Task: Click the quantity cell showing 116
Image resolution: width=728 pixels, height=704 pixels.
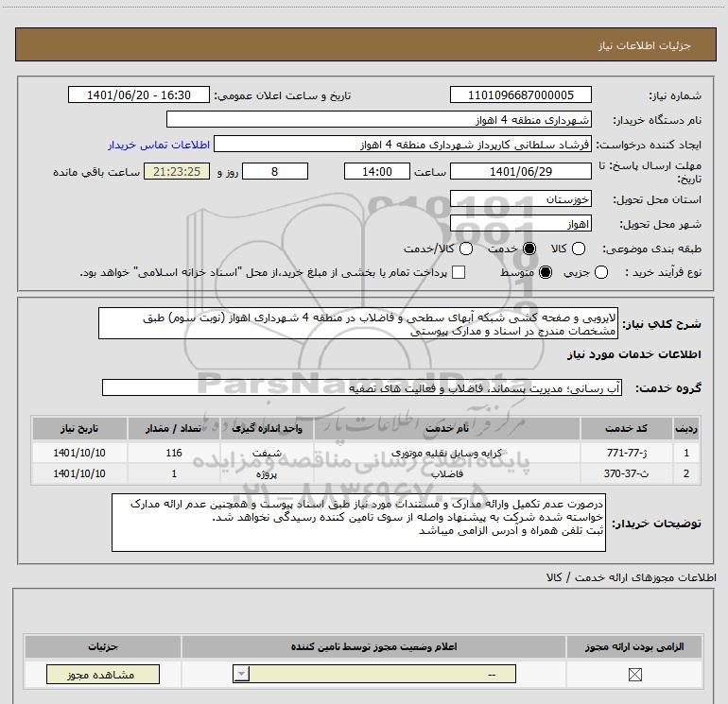Action: (x=174, y=453)
